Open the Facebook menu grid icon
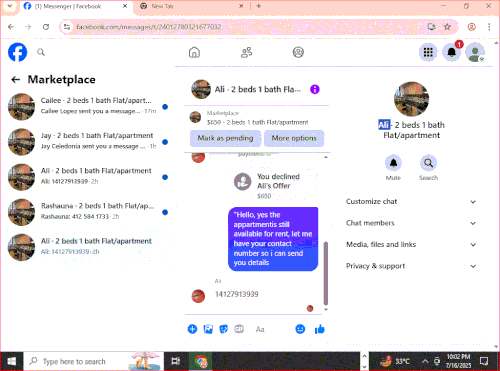Image resolution: width=500 pixels, height=371 pixels. [x=428, y=52]
